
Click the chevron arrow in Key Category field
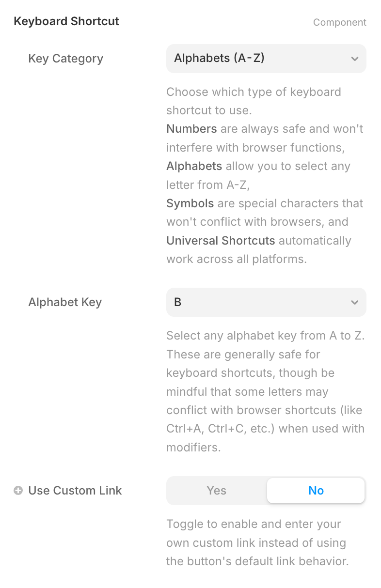pyautogui.click(x=355, y=59)
